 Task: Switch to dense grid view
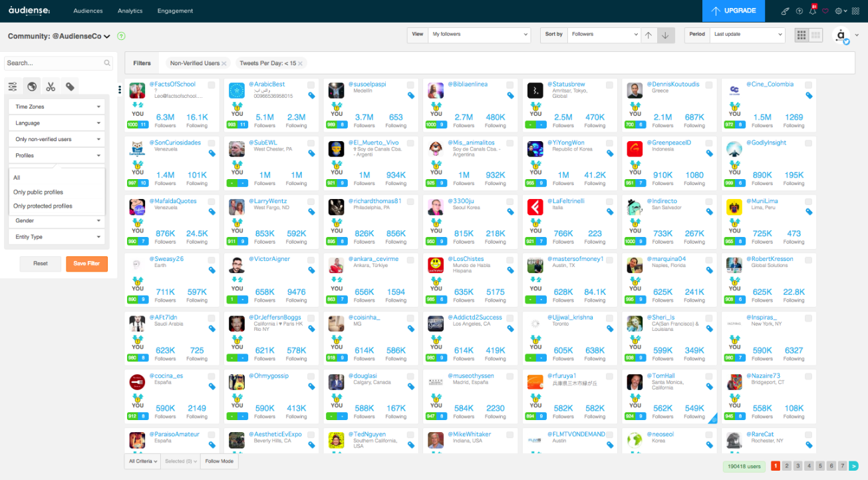(x=801, y=35)
